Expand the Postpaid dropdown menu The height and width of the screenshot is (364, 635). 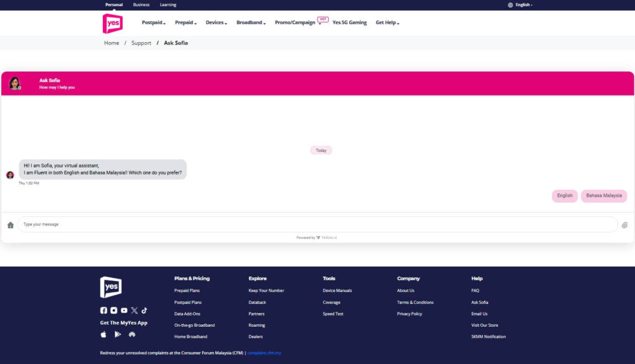pyautogui.click(x=153, y=23)
